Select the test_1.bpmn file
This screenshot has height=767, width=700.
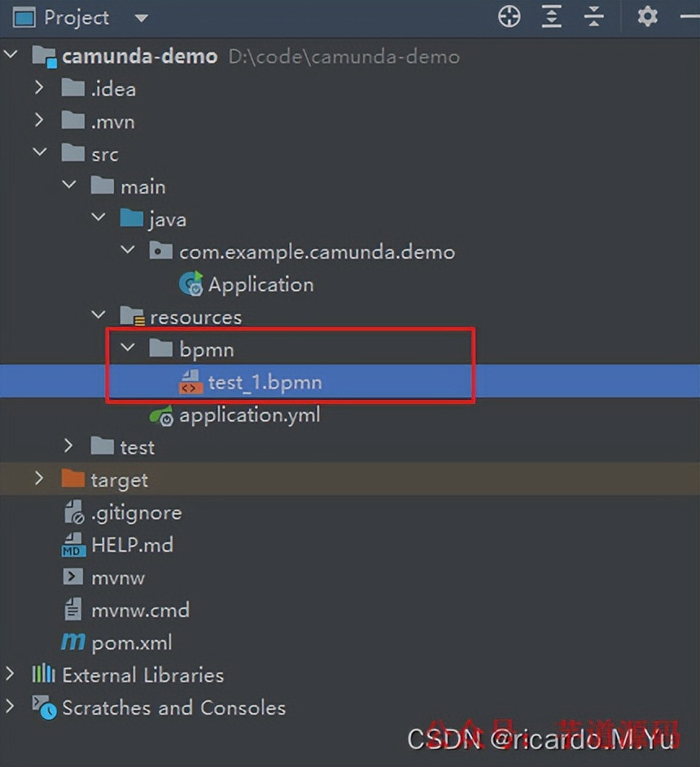[x=350, y=382]
